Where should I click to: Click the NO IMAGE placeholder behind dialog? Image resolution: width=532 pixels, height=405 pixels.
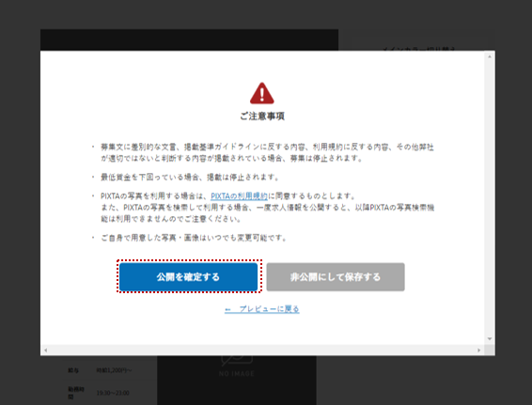pyautogui.click(x=237, y=373)
